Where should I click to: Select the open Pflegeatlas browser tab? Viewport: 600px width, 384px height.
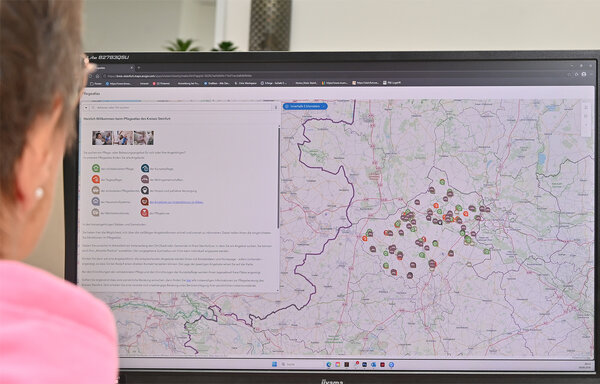tap(111, 68)
